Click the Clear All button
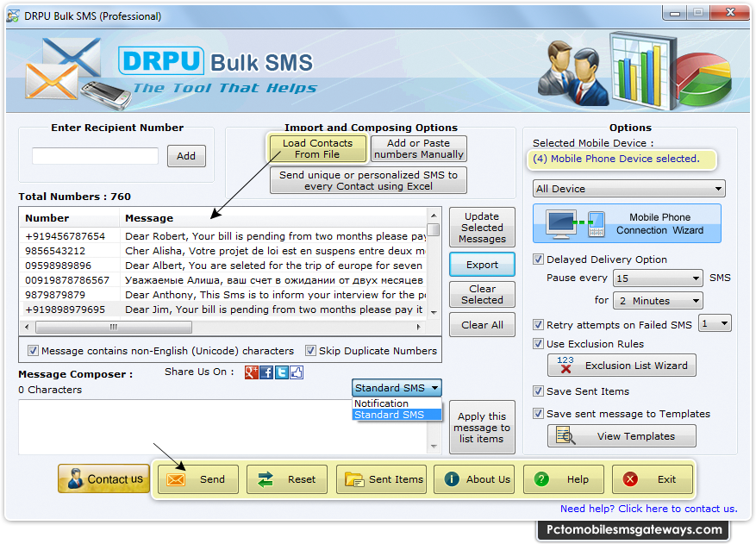 (482, 324)
